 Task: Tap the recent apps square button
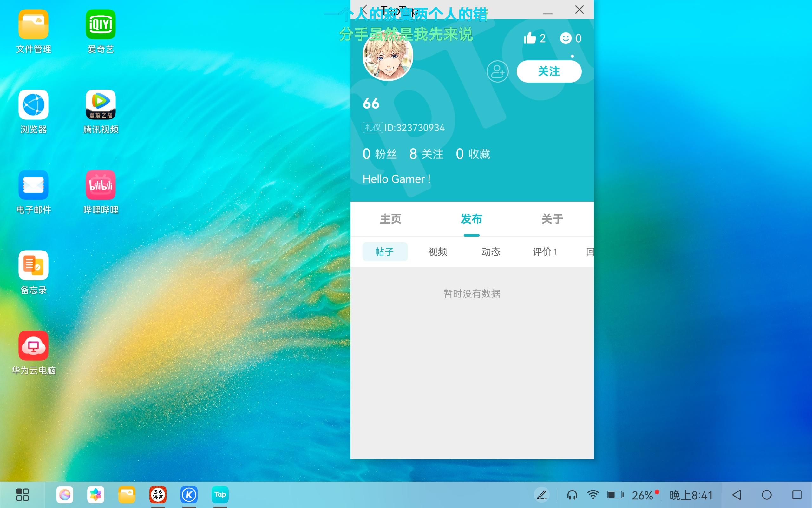click(x=797, y=495)
